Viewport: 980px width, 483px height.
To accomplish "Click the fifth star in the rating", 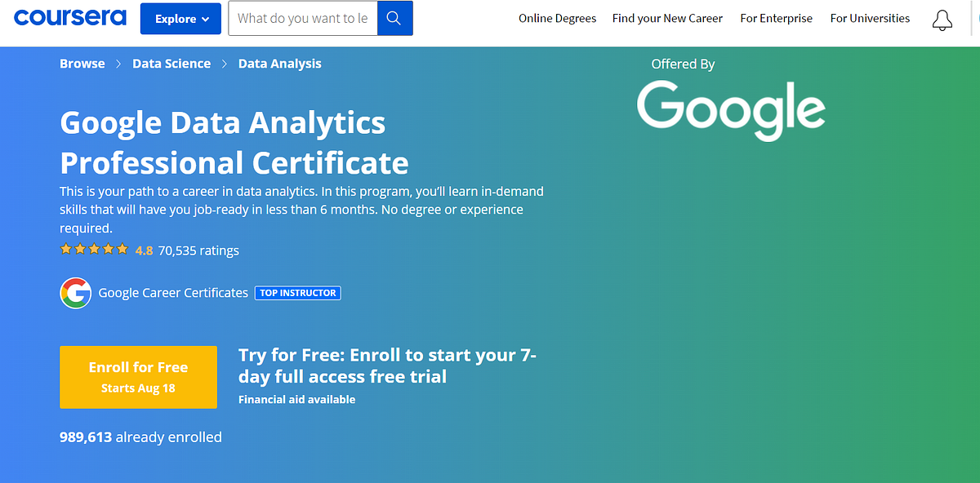I will tap(122, 249).
